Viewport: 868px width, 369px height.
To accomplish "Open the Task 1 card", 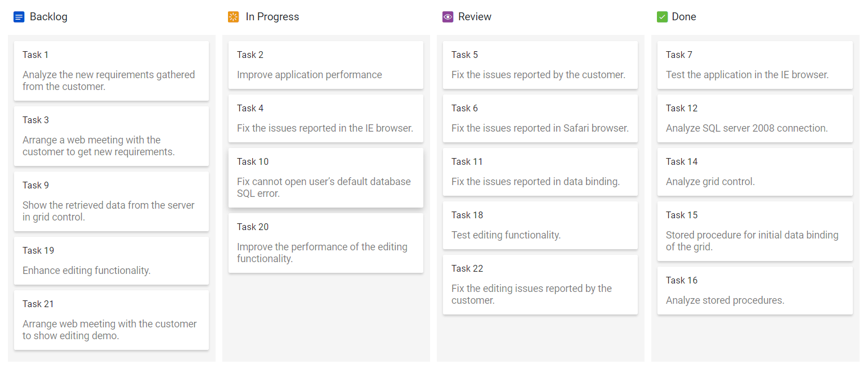I will [111, 71].
